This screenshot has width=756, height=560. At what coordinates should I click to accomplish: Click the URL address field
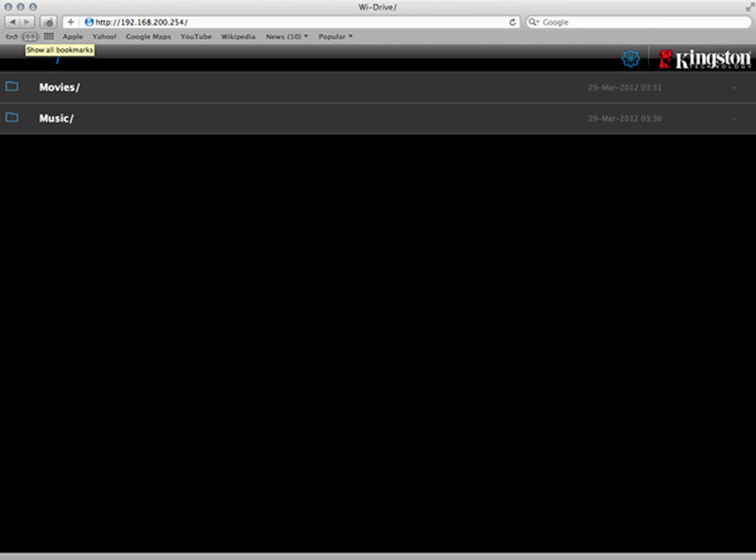click(299, 22)
